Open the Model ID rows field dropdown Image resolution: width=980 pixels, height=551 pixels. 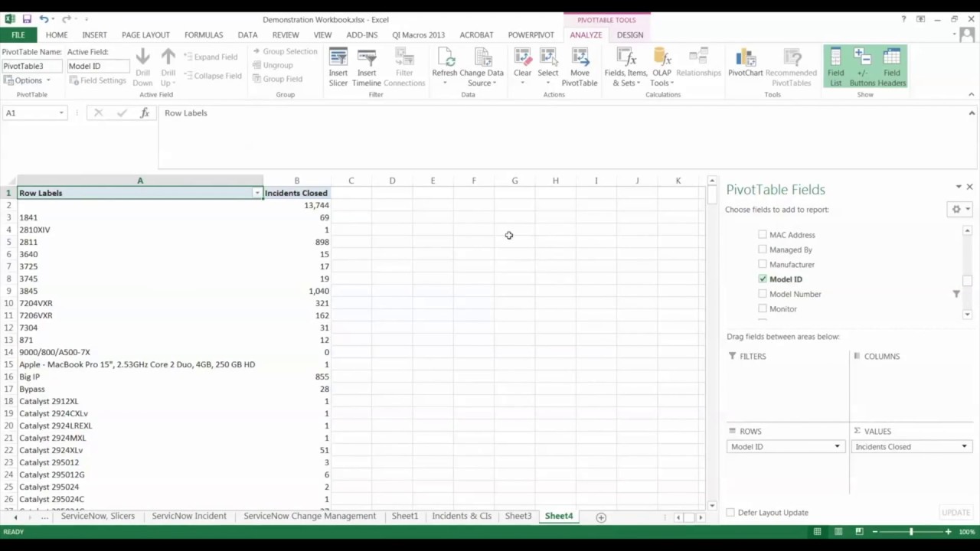[x=837, y=447]
